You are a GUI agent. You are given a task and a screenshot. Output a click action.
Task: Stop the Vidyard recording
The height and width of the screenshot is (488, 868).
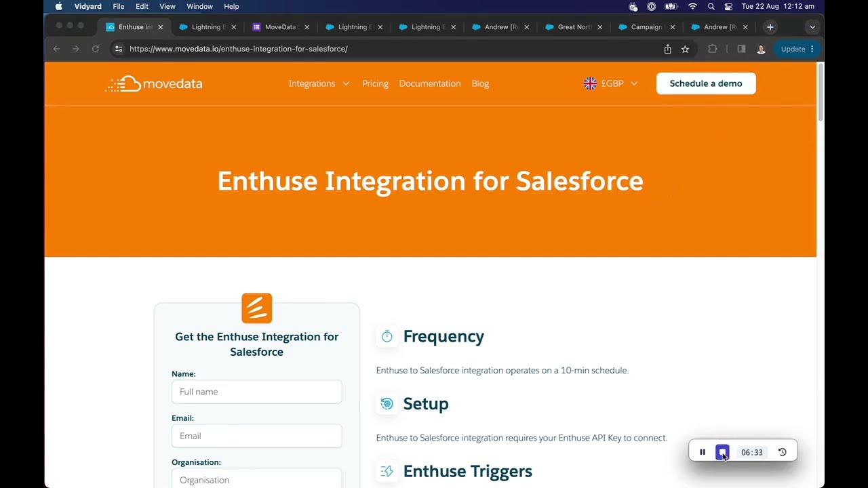722,452
